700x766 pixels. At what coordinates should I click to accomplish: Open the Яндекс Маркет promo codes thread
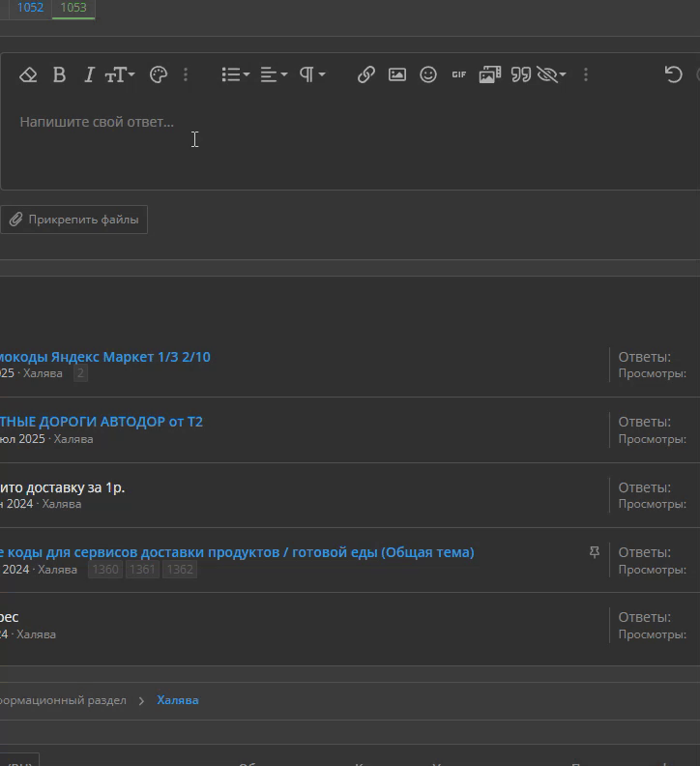pyautogui.click(x=105, y=357)
